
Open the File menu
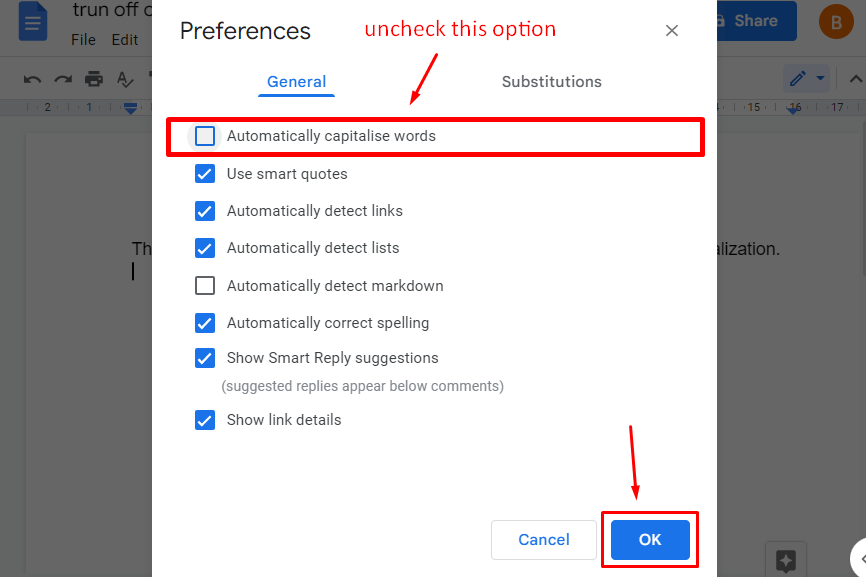(x=83, y=40)
